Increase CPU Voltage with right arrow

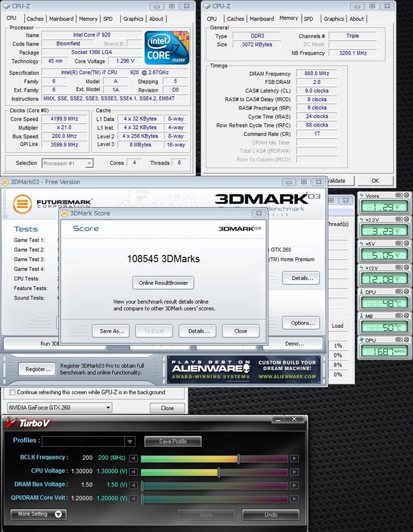coord(295,472)
